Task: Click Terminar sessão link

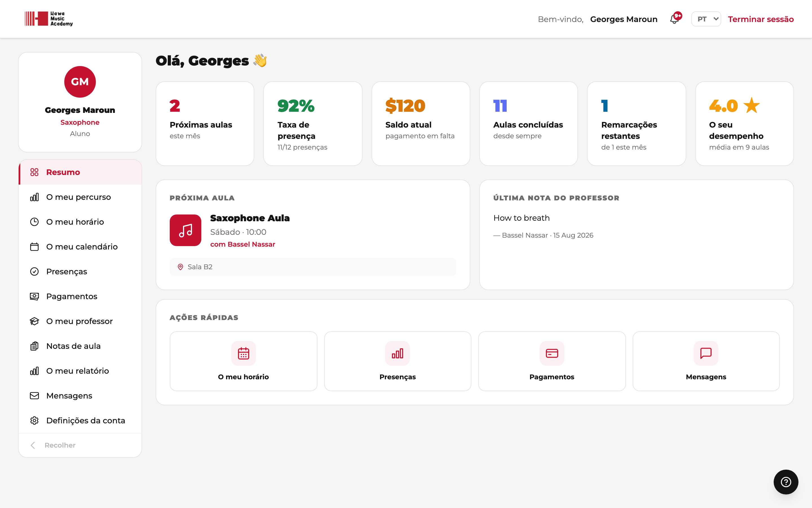Action: pyautogui.click(x=761, y=19)
